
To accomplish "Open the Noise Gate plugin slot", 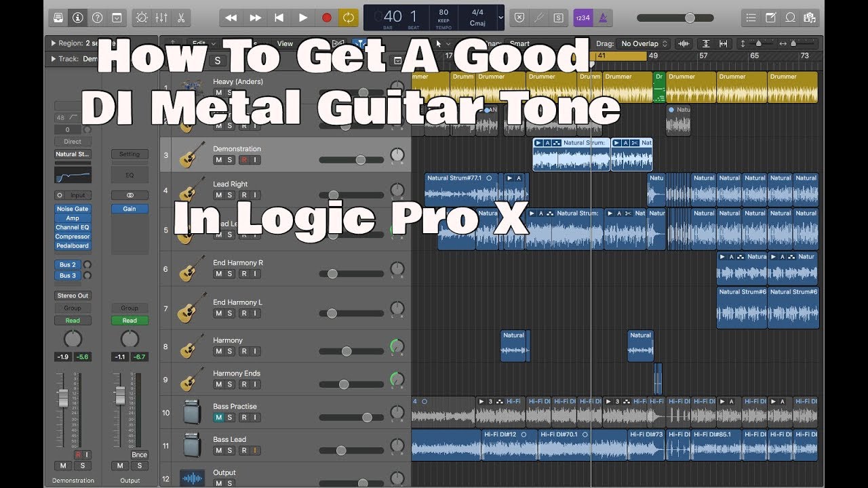I will click(73, 209).
